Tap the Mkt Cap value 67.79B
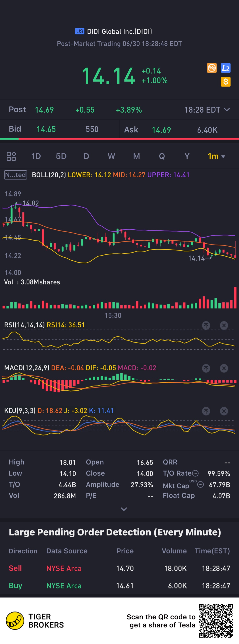This screenshot has width=239, height=644. pyautogui.click(x=219, y=485)
